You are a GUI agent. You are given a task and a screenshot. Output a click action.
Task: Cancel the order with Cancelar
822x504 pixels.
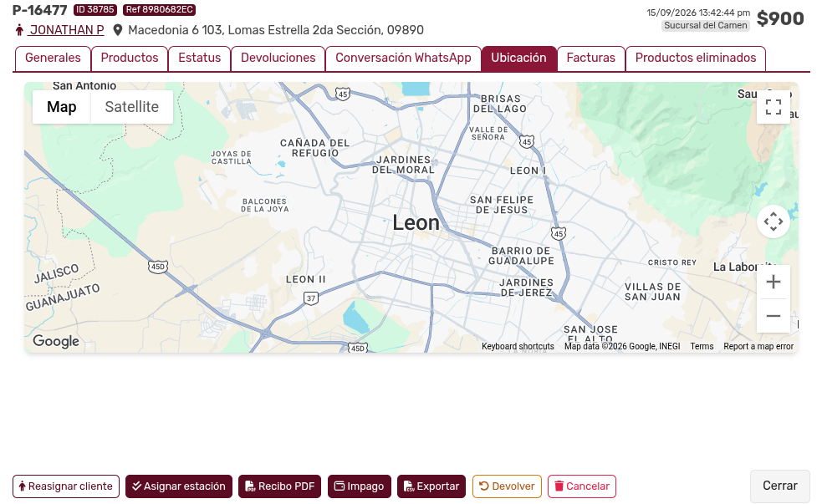pyautogui.click(x=582, y=486)
